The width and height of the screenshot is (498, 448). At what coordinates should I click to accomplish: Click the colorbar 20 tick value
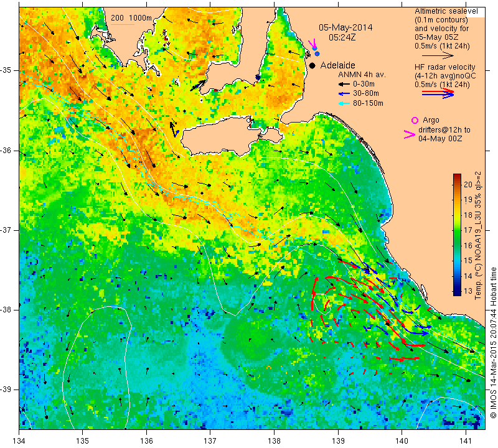[x=468, y=184]
